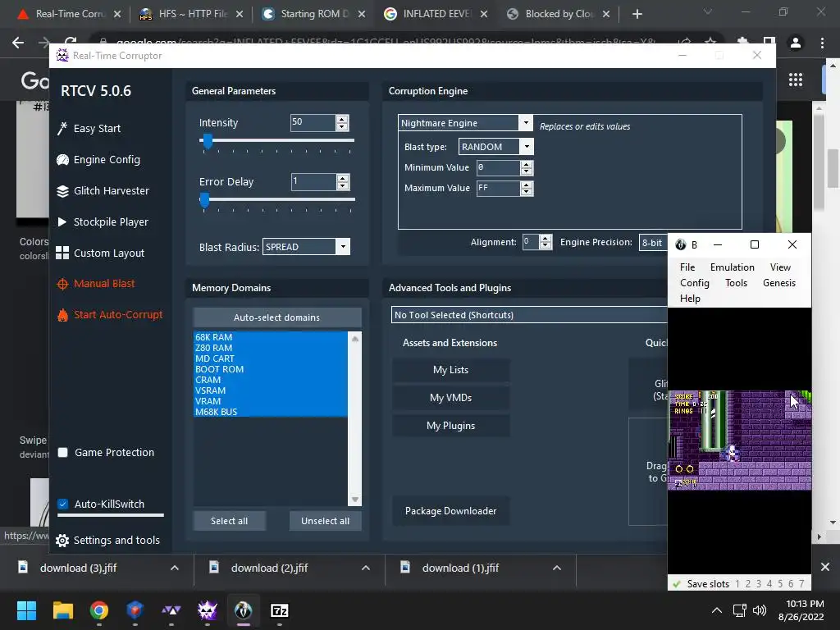Open Easy Start in RTCV sidebar
This screenshot has width=840, height=630.
pyautogui.click(x=89, y=129)
